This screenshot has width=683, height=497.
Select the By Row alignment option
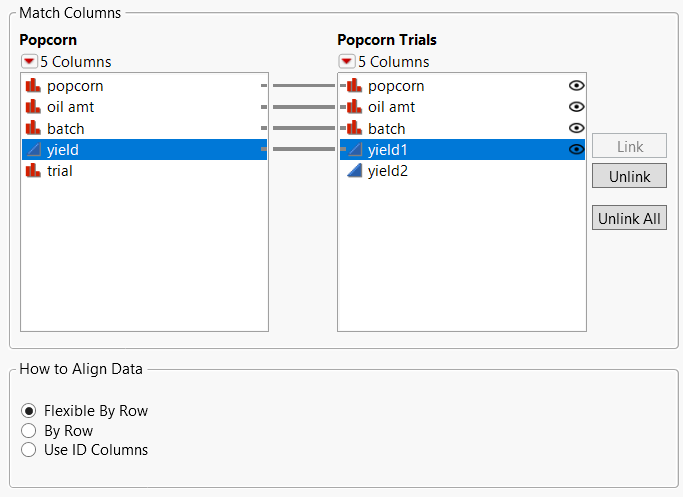[29, 431]
